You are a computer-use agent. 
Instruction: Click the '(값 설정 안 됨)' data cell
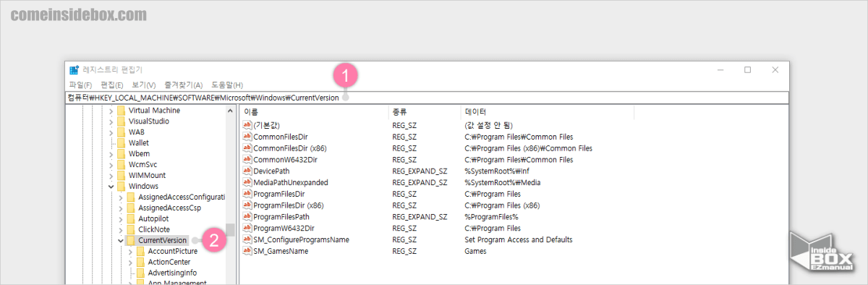pos(488,125)
